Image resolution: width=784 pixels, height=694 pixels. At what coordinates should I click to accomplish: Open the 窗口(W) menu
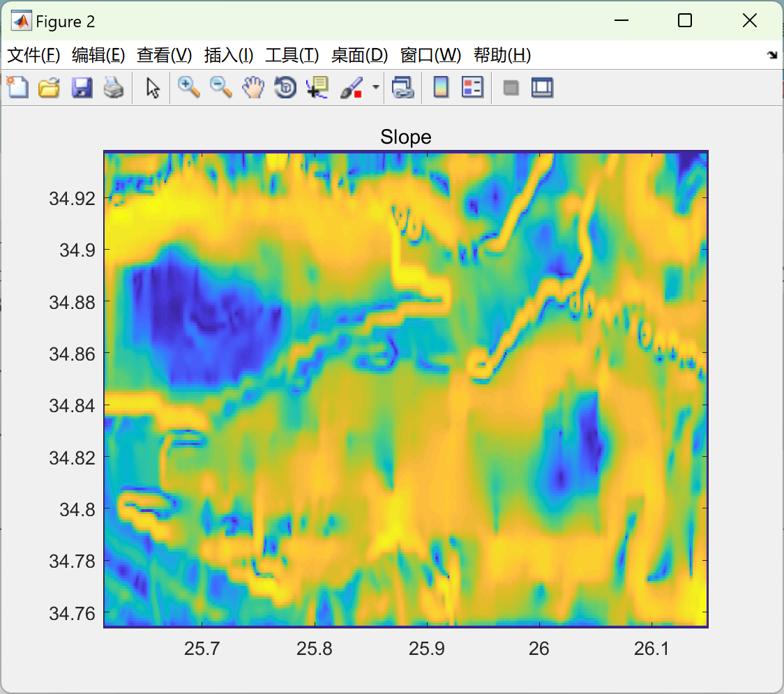coord(430,55)
